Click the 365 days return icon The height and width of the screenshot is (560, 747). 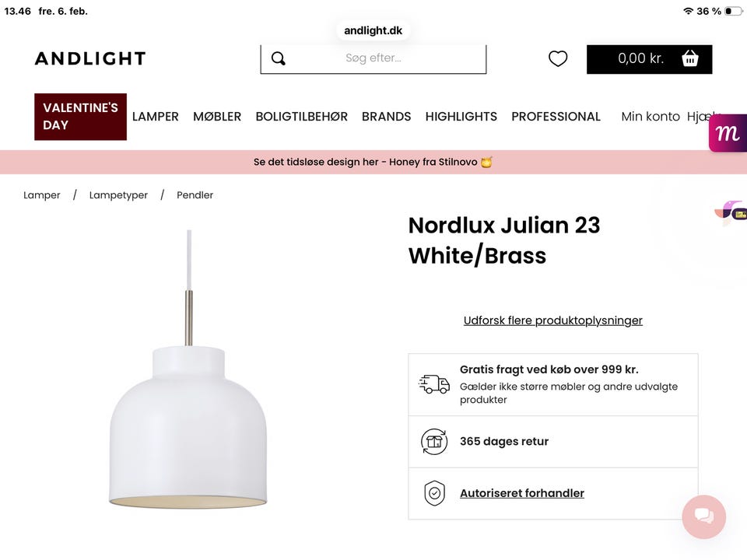[x=434, y=442]
